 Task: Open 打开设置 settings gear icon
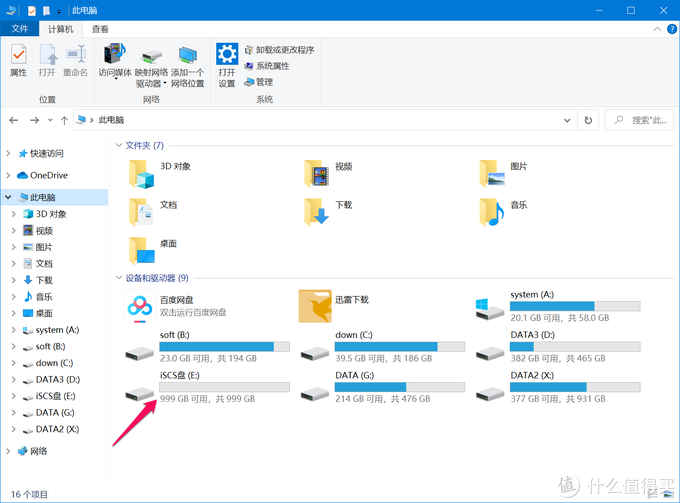point(227,65)
